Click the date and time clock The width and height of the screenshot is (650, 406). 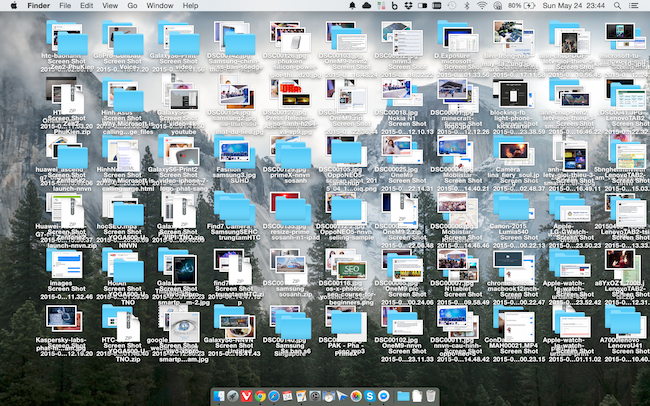point(573,6)
